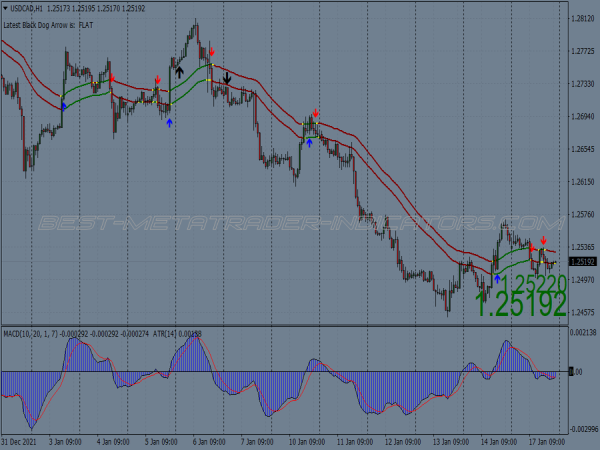Click the '10 Jan 09:00' time label
The image size is (600, 450).
coord(307,442)
